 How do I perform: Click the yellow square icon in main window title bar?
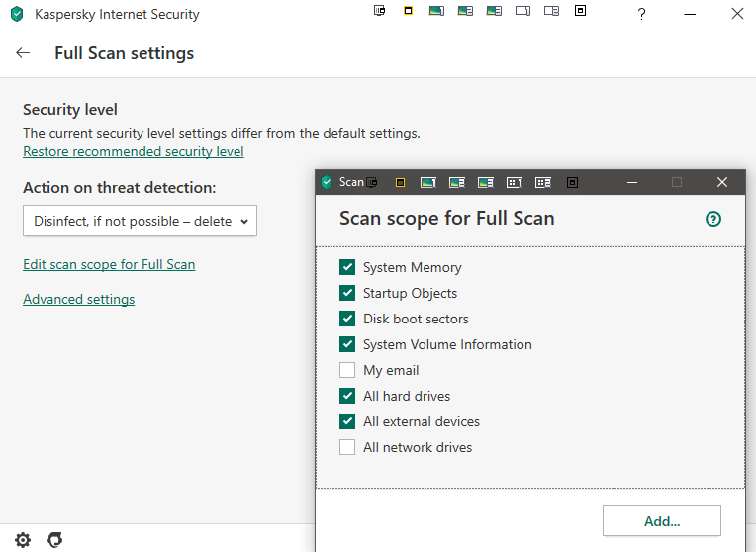click(408, 11)
